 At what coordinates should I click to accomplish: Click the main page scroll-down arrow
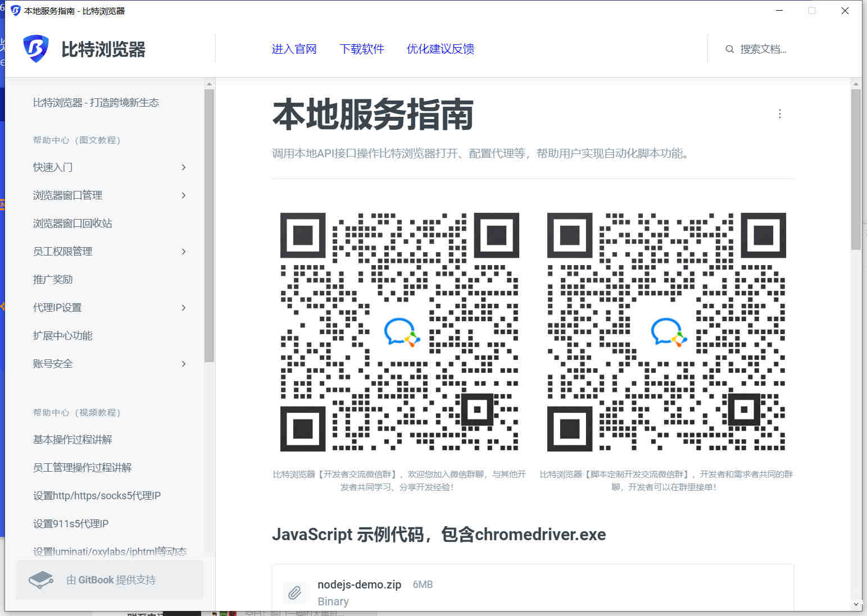point(856,604)
